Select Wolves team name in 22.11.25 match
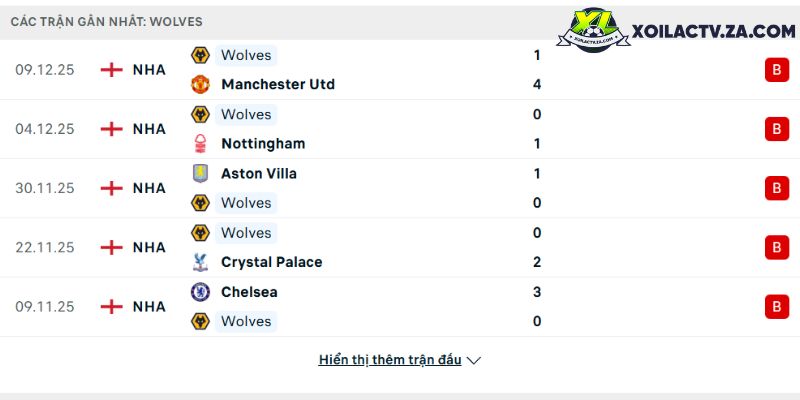The height and width of the screenshot is (400, 800). click(246, 233)
